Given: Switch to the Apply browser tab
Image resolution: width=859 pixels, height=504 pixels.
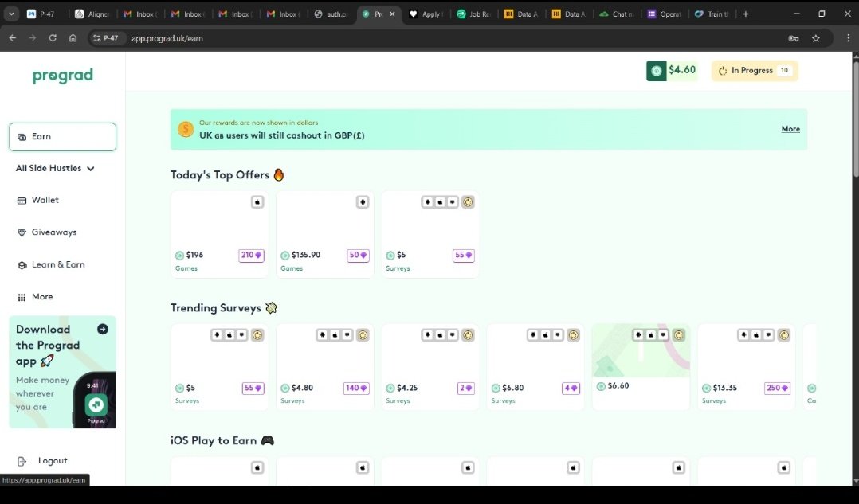Looking at the screenshot, I should [x=427, y=14].
